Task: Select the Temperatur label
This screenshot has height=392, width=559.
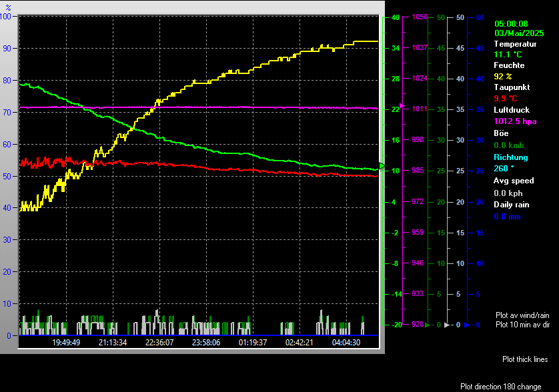Action: coord(515,44)
